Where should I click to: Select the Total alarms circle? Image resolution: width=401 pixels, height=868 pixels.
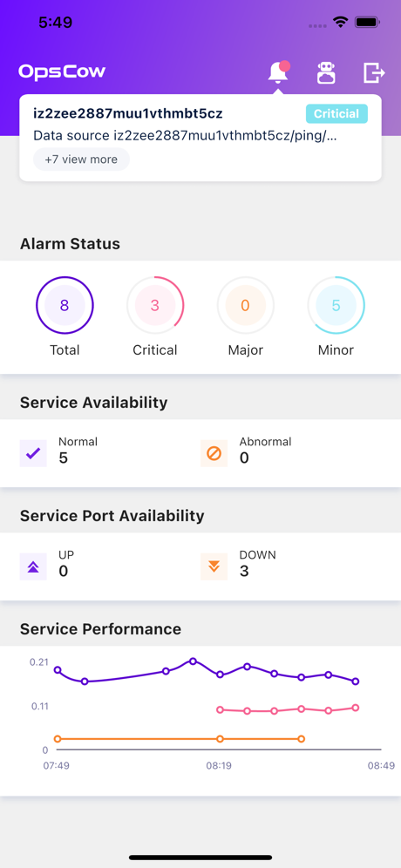pos(65,305)
